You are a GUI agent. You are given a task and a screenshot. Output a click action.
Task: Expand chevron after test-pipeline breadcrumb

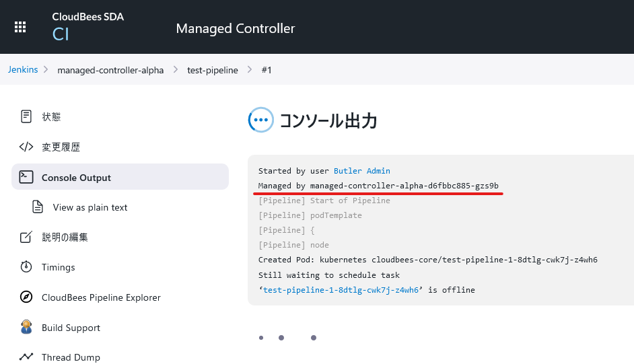tap(250, 69)
